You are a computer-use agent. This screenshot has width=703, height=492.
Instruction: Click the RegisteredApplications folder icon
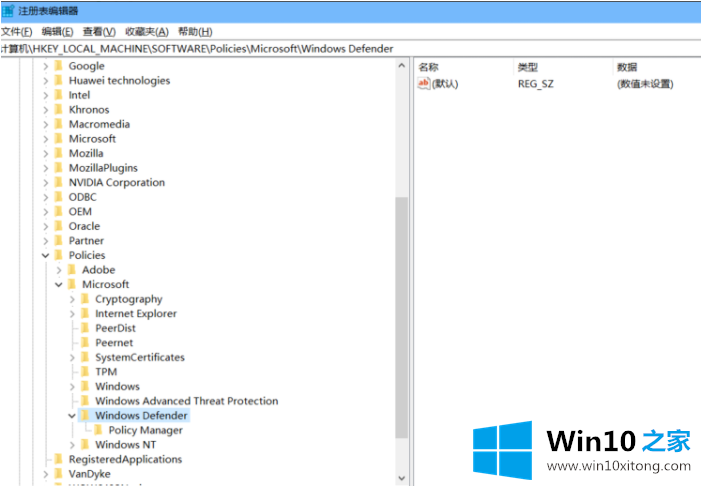[58, 459]
